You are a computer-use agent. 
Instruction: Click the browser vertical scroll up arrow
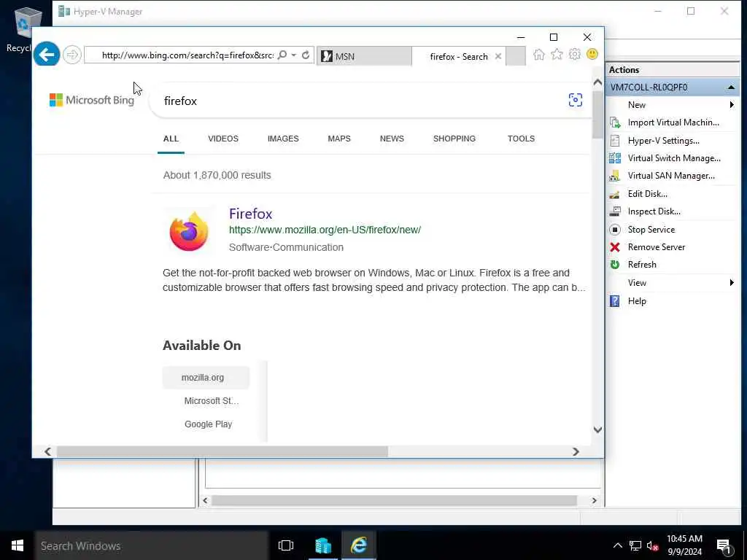click(597, 82)
